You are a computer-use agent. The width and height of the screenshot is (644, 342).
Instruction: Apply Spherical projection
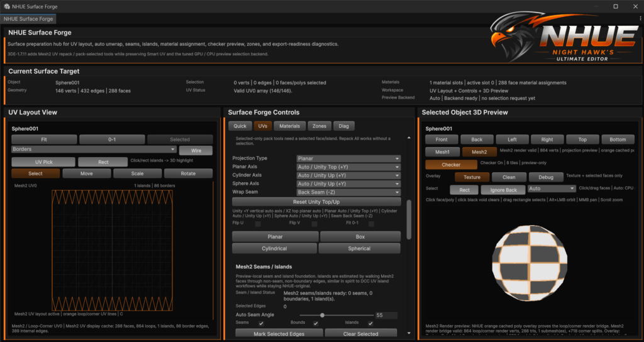point(359,249)
